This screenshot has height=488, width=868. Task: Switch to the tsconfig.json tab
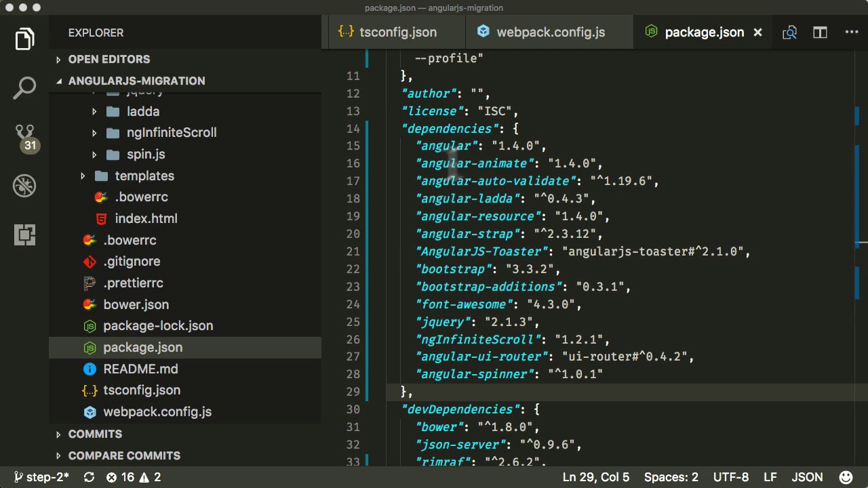click(x=397, y=33)
